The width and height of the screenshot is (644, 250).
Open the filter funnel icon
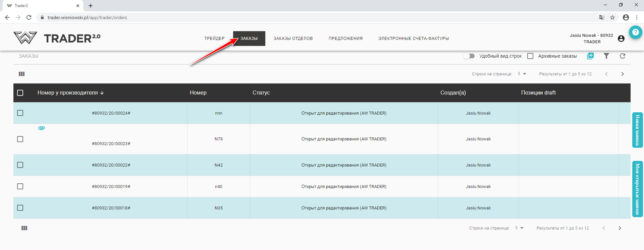pos(606,56)
